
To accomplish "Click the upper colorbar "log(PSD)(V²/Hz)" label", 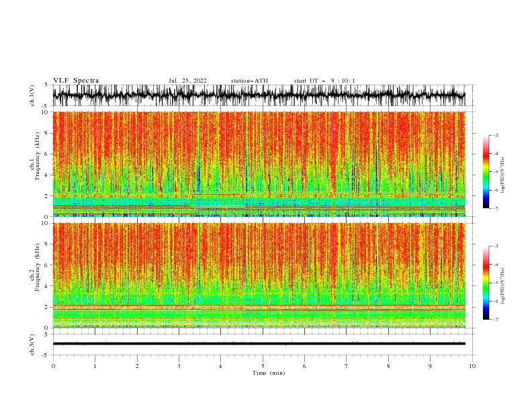I will 503,175.
